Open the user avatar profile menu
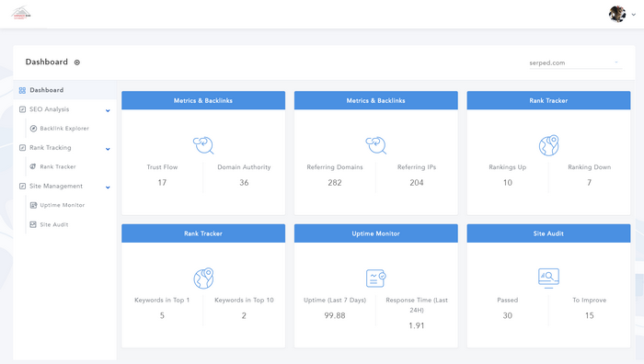 (617, 14)
